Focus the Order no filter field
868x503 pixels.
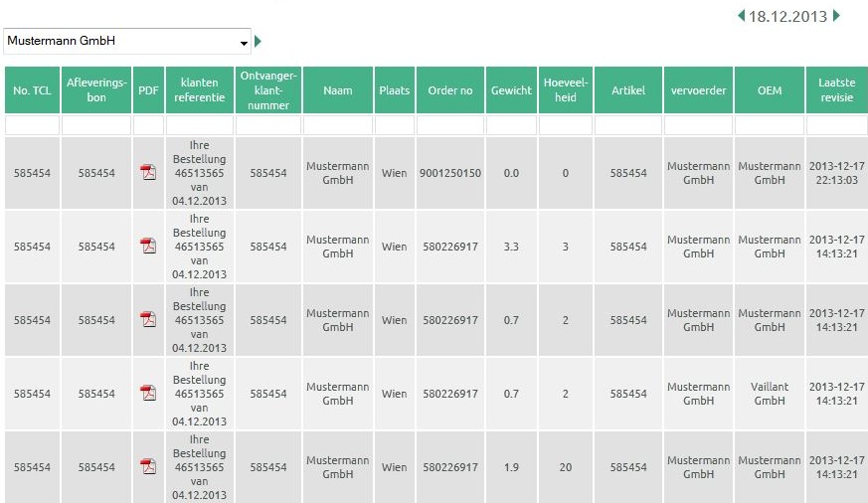449,126
